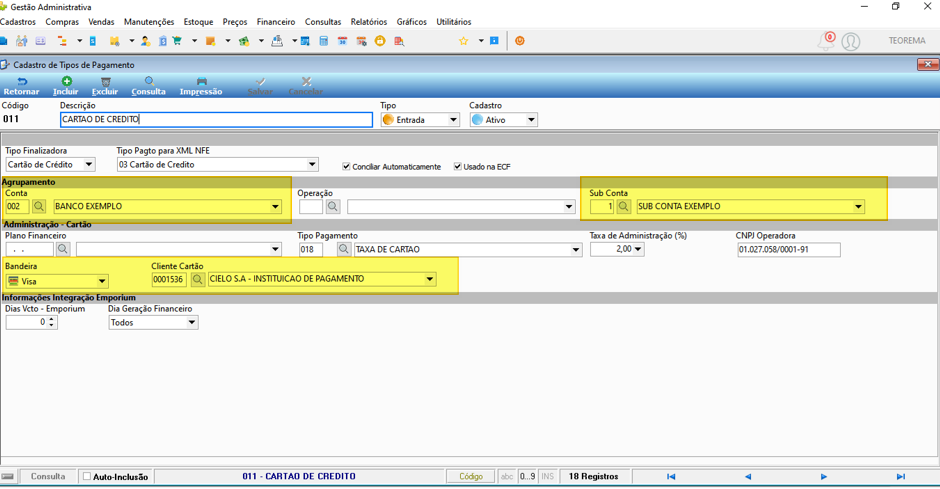Image resolution: width=940 pixels, height=489 pixels.
Task: Expand the Bandeira Visa dropdown
Action: tap(102, 281)
